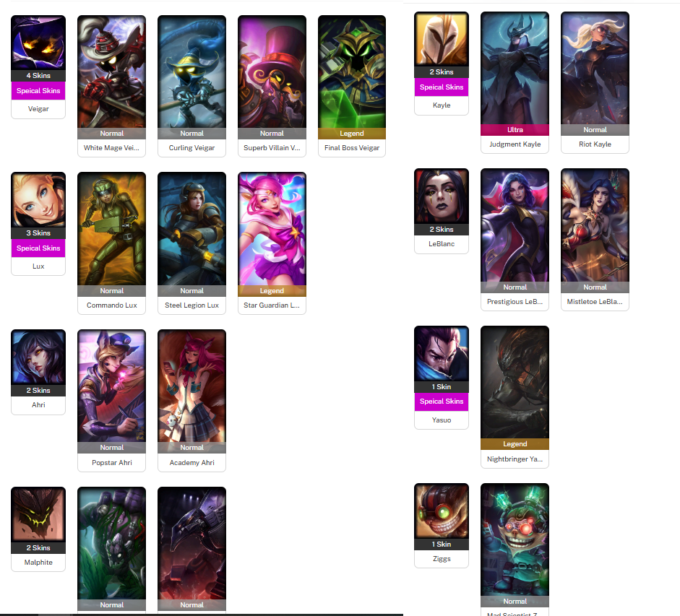Viewport: 680px width, 616px height.
Task: Click Speical Skins badge under Yasuo
Action: [x=442, y=402]
